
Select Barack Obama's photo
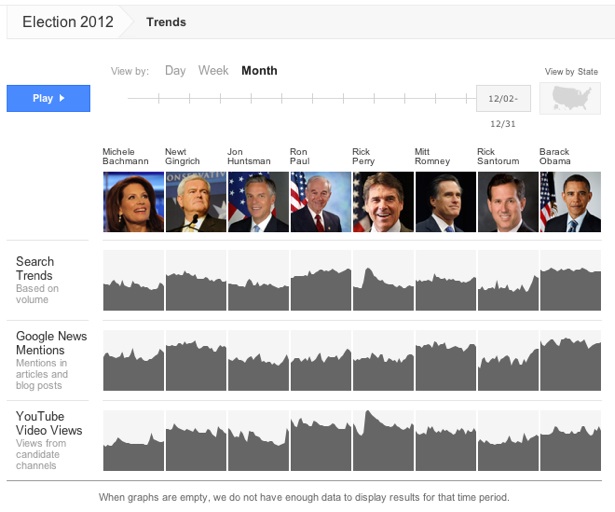[570, 202]
